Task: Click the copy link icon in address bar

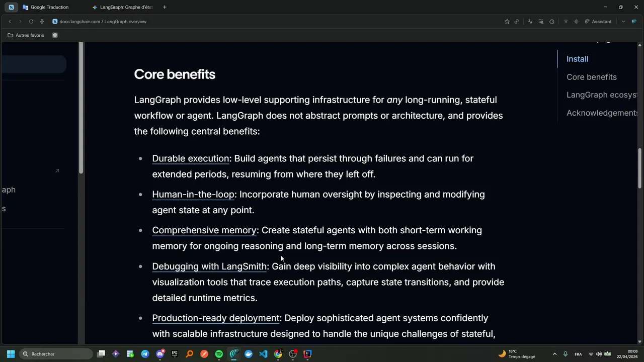Action: point(516,22)
